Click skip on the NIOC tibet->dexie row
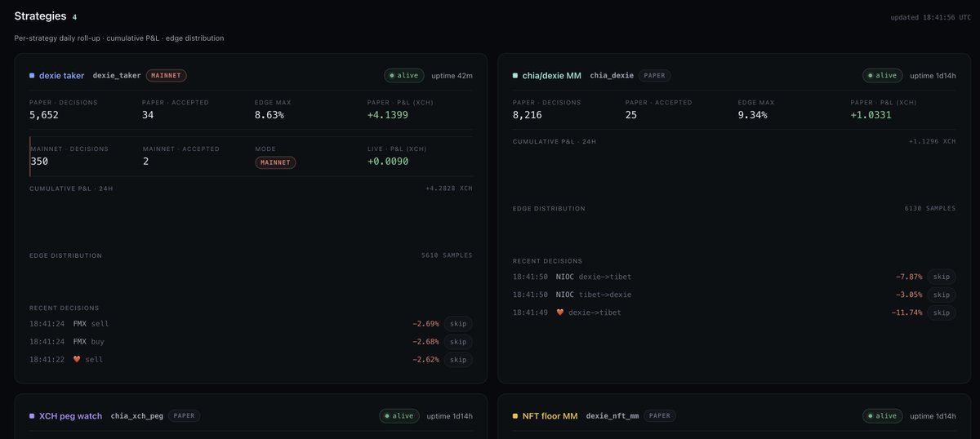 click(942, 295)
